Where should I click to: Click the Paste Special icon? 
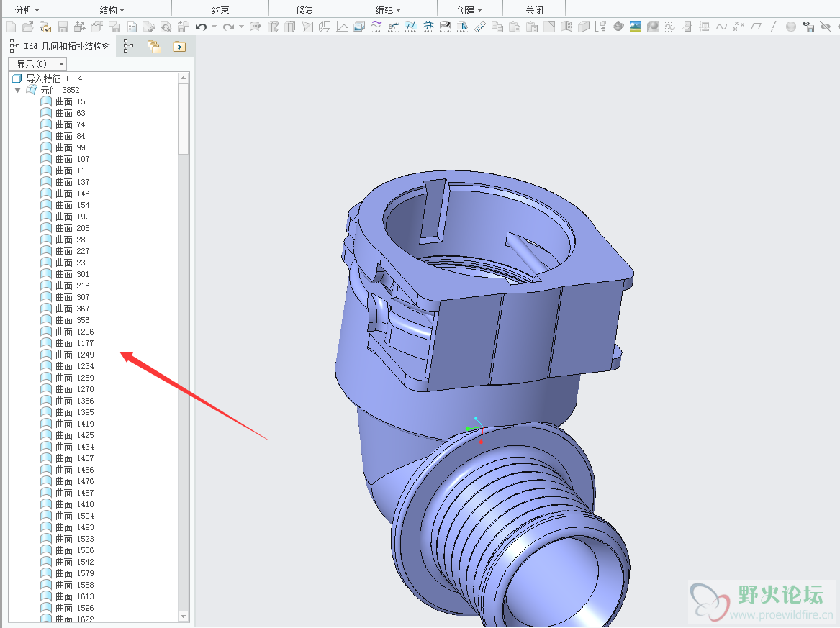click(x=532, y=26)
